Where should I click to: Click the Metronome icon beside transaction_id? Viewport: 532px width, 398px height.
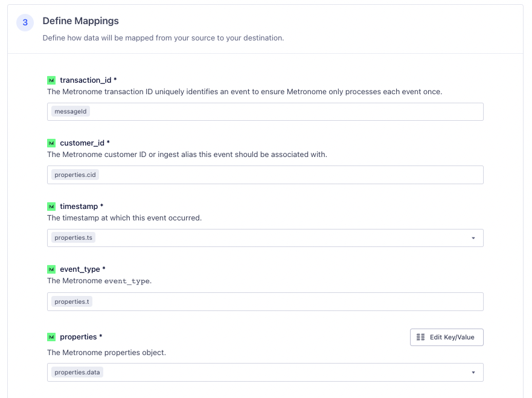51,80
